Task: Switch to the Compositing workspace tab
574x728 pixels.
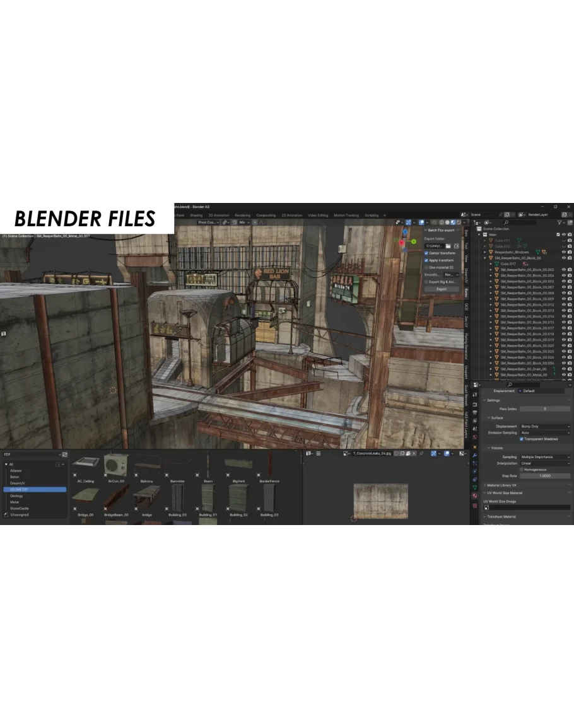Action: pos(266,215)
